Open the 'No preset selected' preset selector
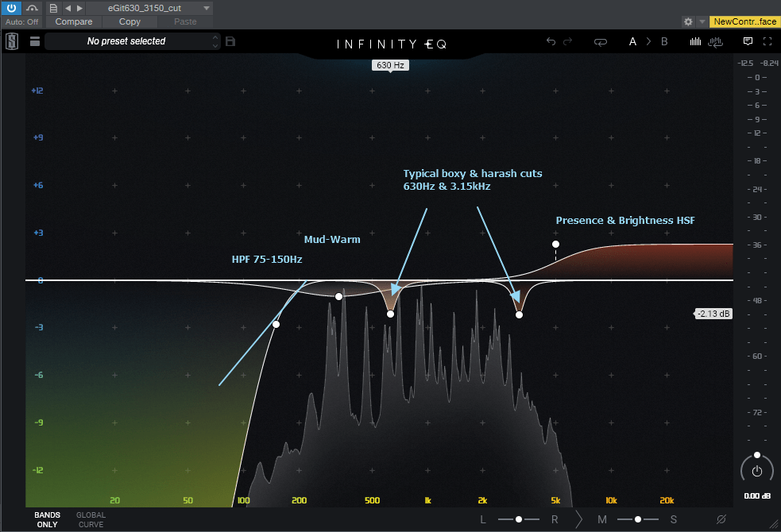781x532 pixels. pos(131,41)
